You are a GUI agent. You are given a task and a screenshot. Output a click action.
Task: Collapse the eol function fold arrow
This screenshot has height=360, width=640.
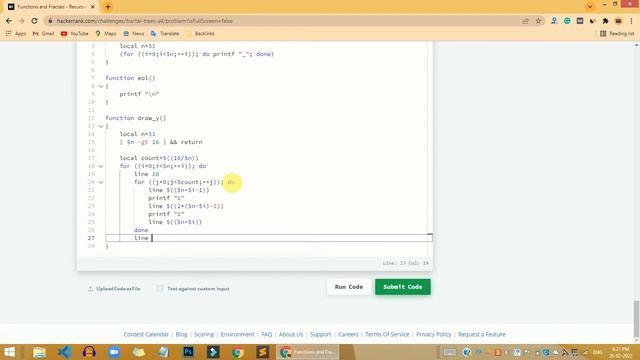[x=101, y=86]
